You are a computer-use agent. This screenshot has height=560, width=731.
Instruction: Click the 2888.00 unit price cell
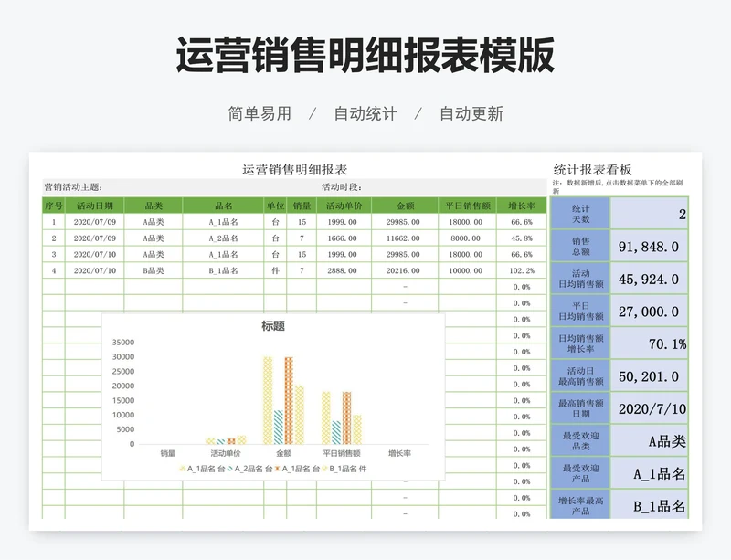[x=344, y=270]
